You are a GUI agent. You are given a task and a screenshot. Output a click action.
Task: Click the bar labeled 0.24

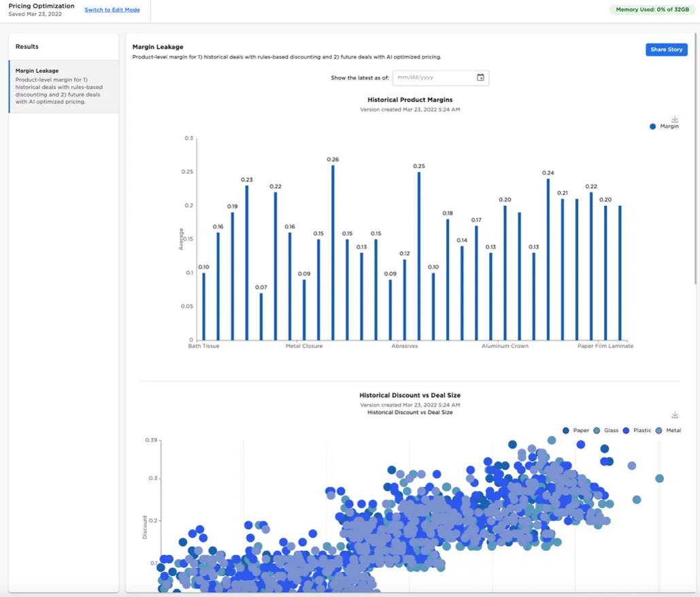coord(548,259)
